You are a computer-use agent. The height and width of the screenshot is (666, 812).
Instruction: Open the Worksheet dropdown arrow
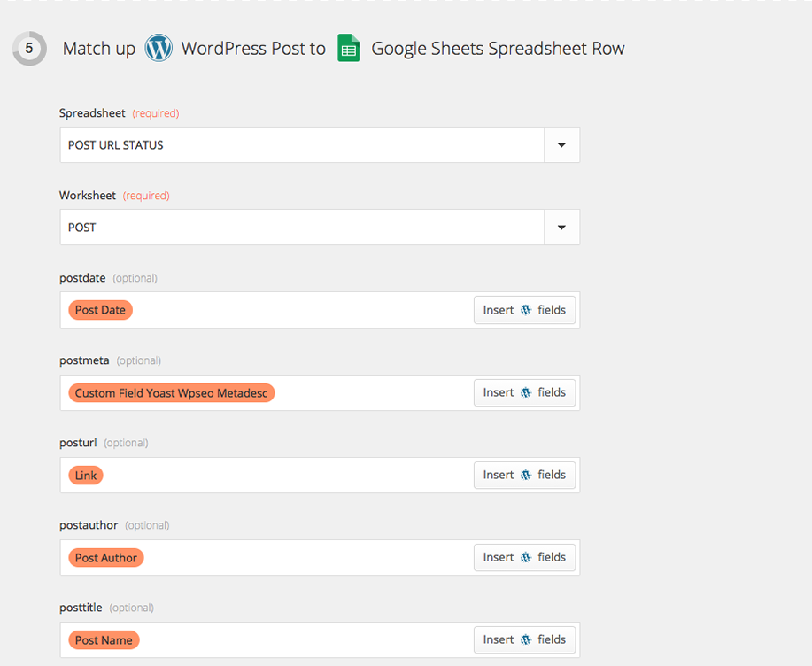[562, 227]
